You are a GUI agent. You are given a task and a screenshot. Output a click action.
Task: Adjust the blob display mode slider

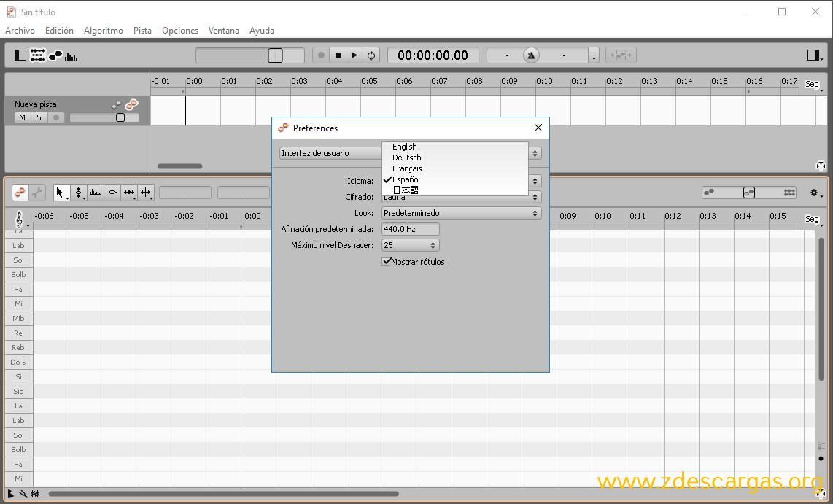(749, 193)
